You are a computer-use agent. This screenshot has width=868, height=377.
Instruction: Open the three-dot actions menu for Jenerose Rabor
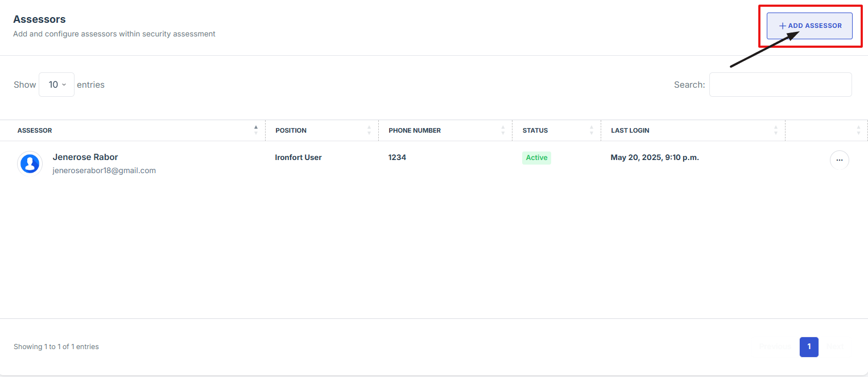839,161
